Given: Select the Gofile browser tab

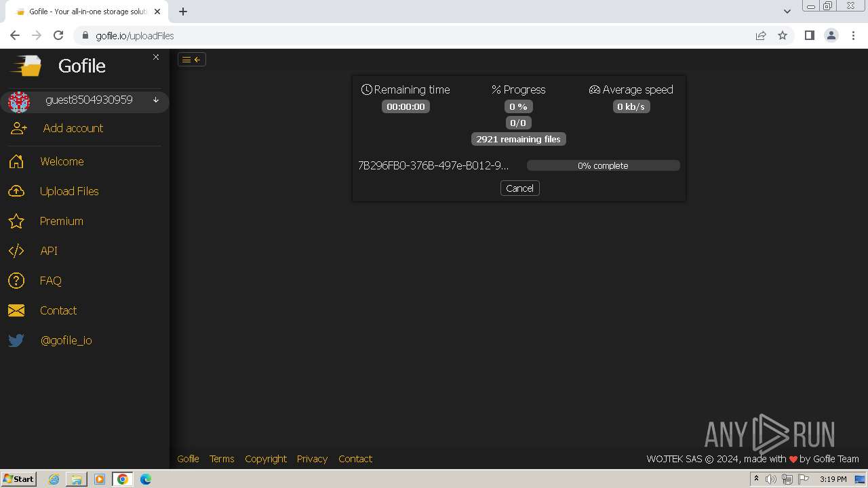Looking at the screenshot, I should tap(87, 12).
